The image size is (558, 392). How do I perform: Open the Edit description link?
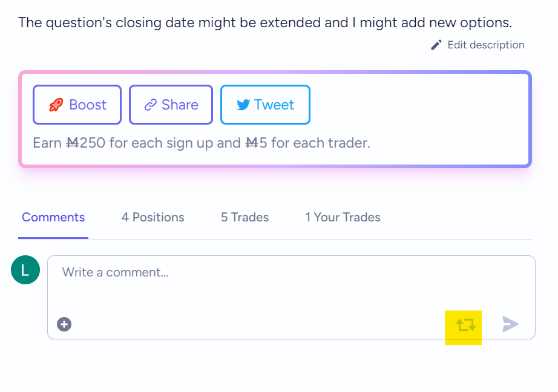click(x=478, y=45)
